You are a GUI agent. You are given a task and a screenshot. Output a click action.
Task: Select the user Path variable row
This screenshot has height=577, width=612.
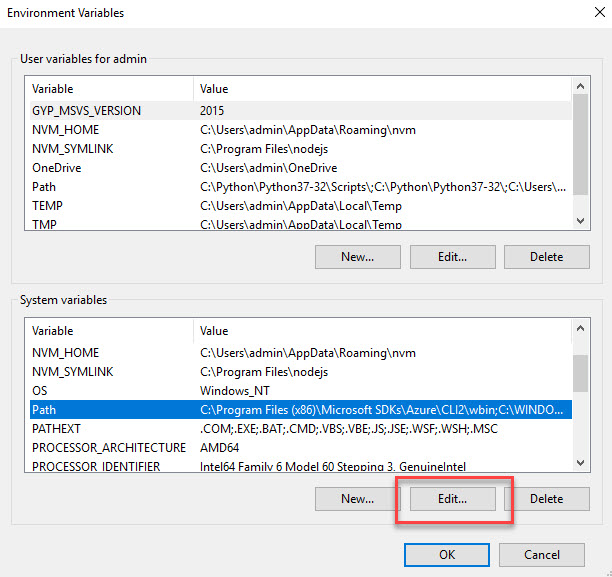pyautogui.click(x=44, y=187)
